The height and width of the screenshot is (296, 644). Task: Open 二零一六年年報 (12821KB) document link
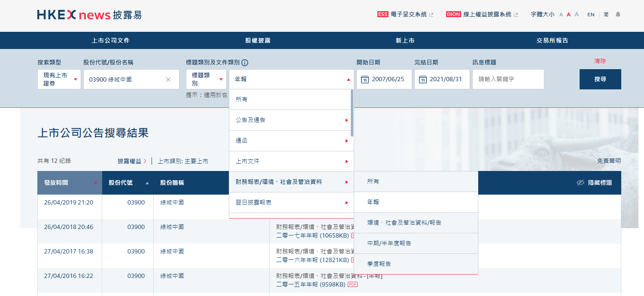[x=313, y=260]
